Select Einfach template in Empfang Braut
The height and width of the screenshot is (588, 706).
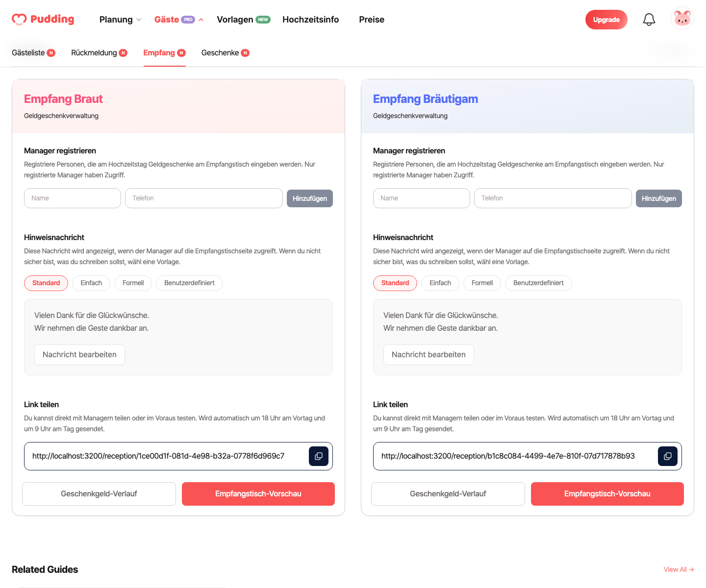click(x=91, y=283)
